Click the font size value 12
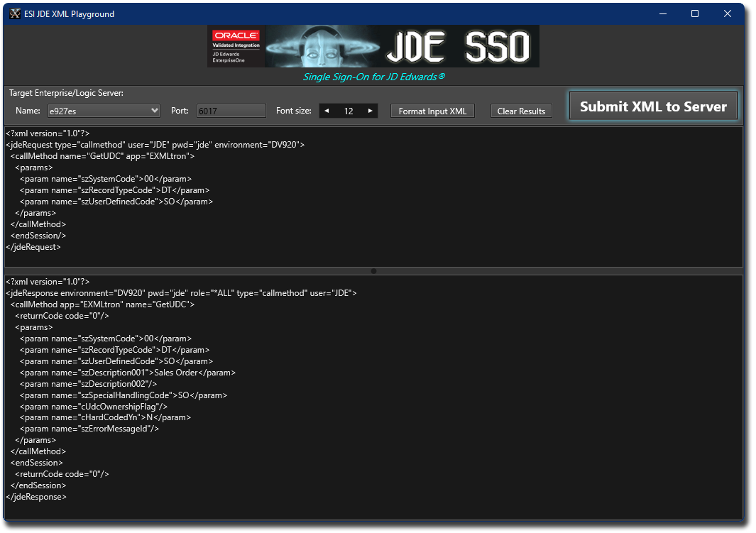Viewport: 756px width, 533px height. tap(349, 111)
